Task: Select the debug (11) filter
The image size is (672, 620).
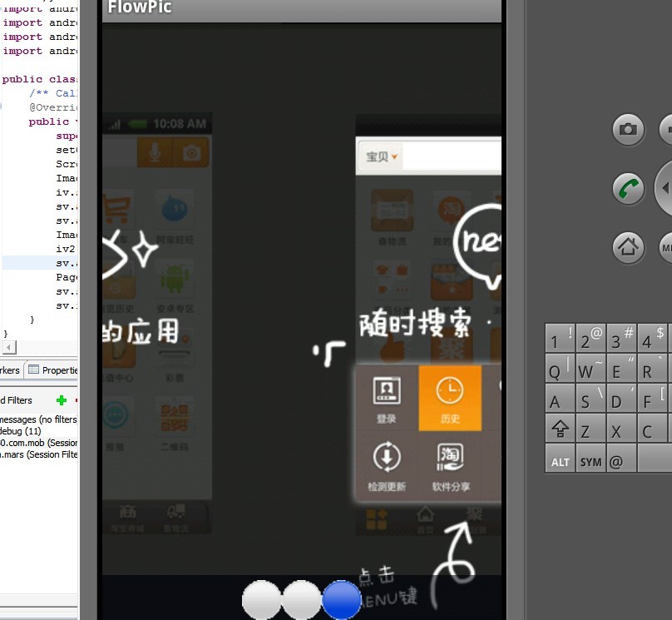Action: 21,431
